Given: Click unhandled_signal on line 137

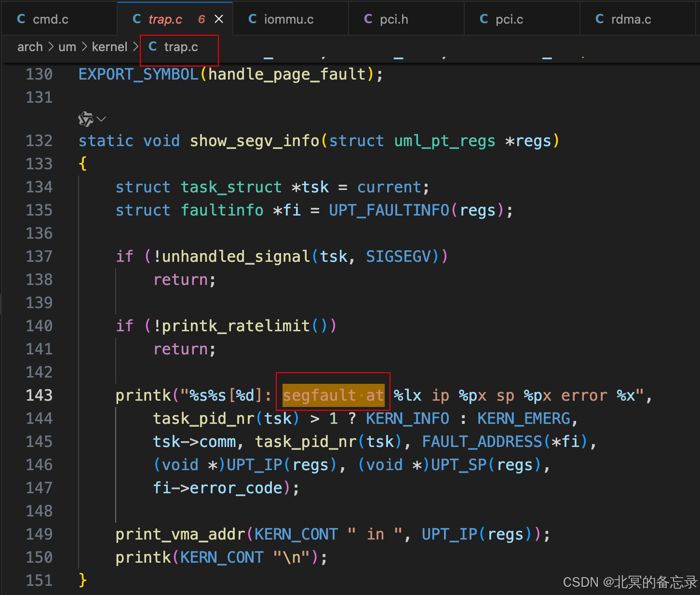Looking at the screenshot, I should tap(236, 257).
